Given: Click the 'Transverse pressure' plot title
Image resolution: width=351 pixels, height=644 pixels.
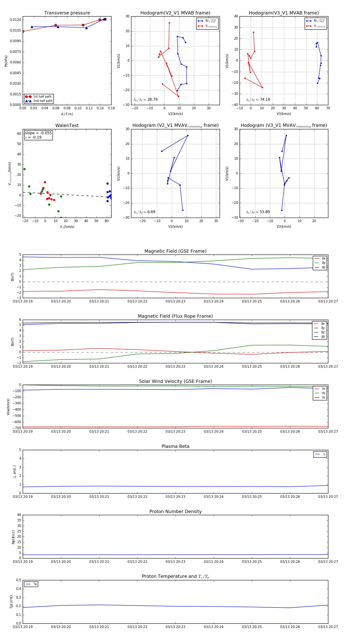Looking at the screenshot, I should (67, 13).
